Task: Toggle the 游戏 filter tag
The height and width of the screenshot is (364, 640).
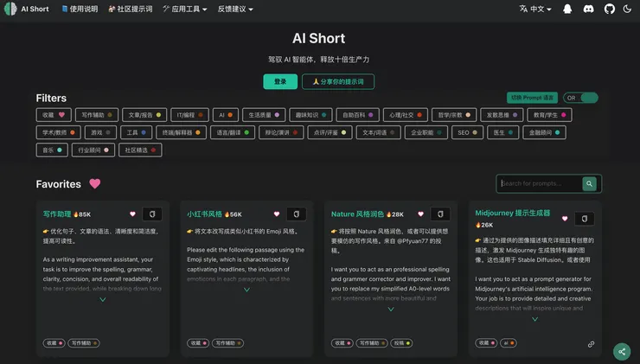Action: click(100, 132)
